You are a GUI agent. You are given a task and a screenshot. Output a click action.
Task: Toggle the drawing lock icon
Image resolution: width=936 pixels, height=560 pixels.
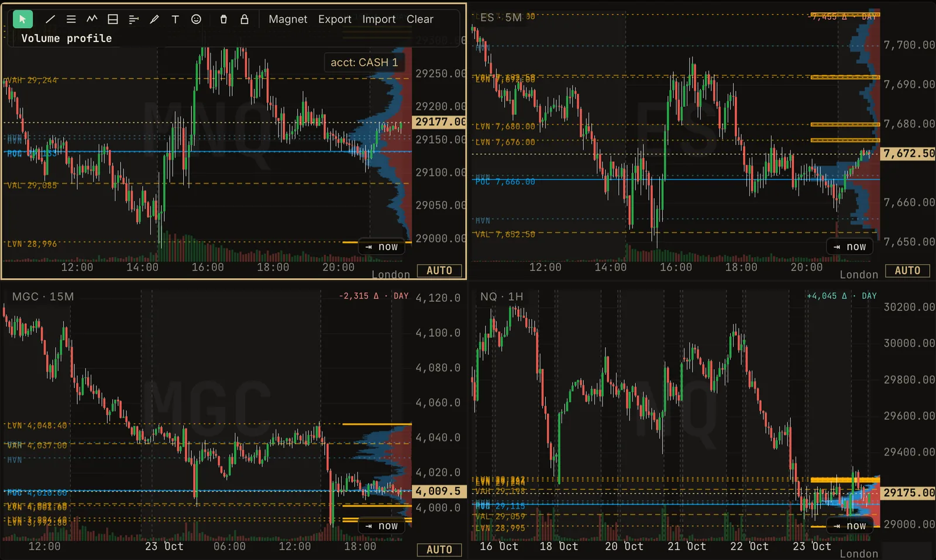[x=245, y=19]
